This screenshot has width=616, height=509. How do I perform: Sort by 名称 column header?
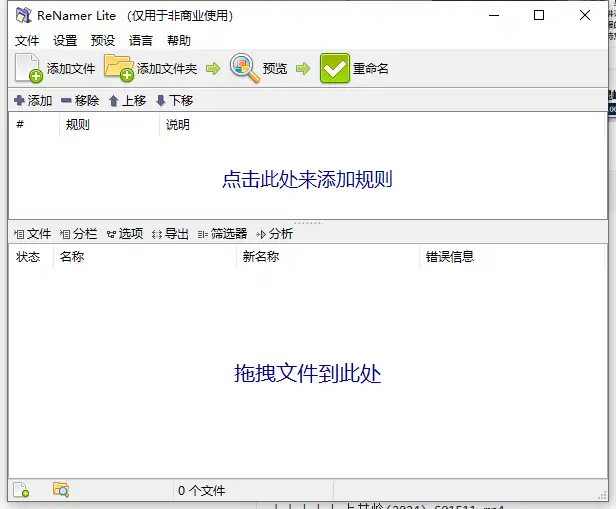point(145,256)
